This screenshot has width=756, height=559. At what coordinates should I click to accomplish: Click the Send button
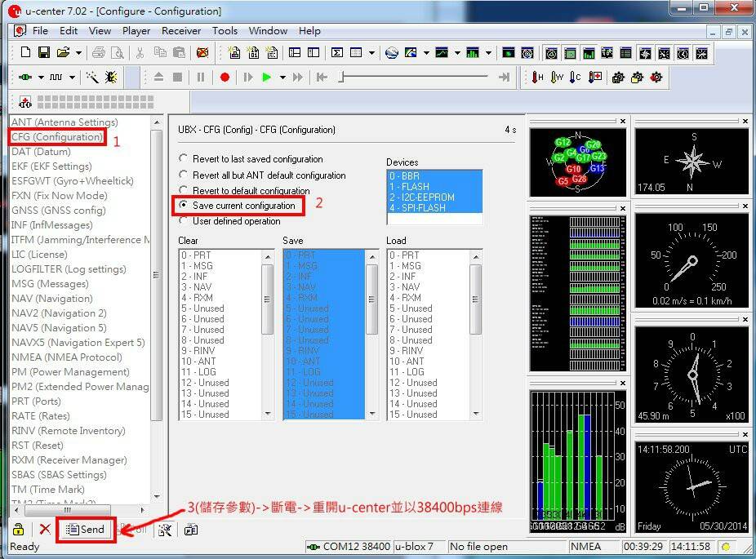tap(86, 530)
